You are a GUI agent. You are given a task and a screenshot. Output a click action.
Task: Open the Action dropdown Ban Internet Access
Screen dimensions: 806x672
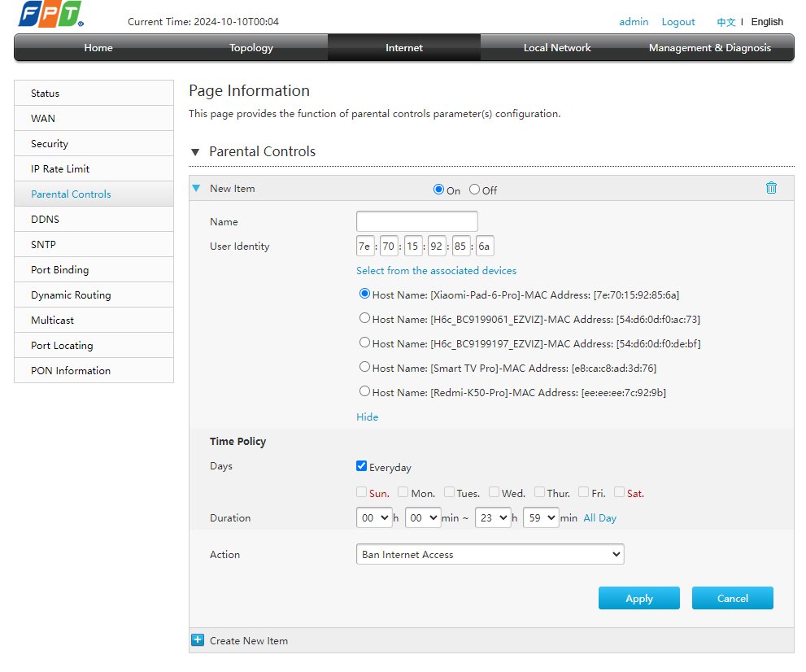click(x=490, y=554)
